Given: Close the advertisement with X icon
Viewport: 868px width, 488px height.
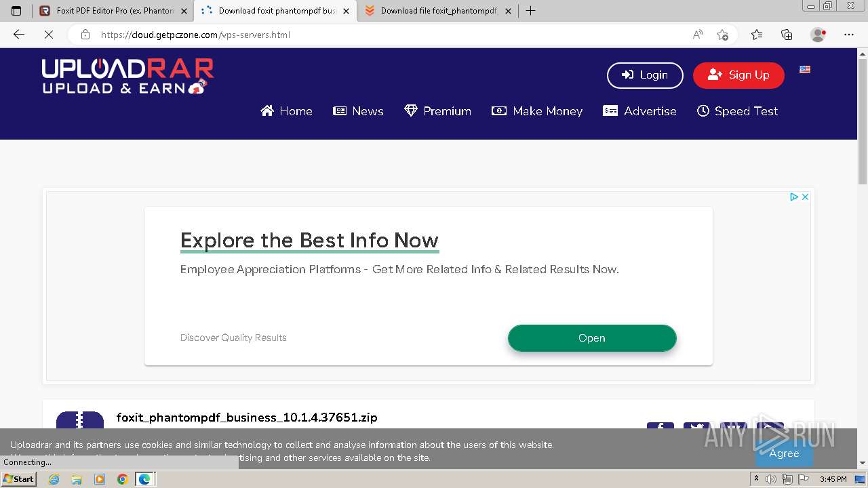Looking at the screenshot, I should 805,197.
